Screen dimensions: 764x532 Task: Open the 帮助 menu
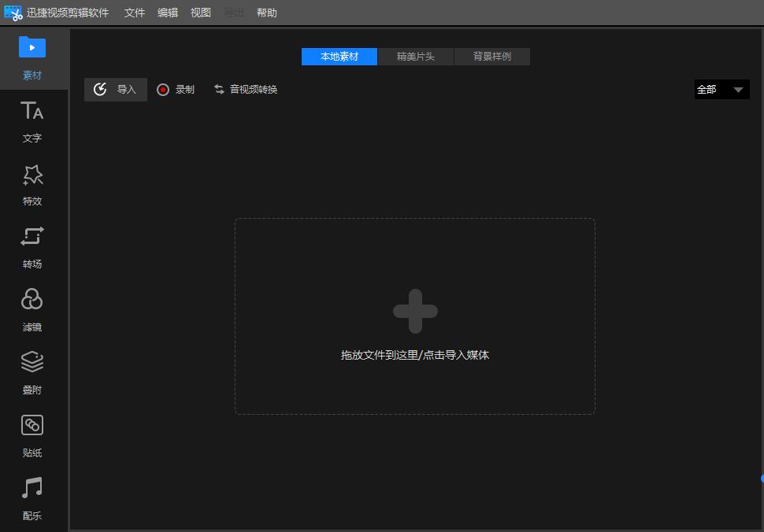(x=267, y=13)
